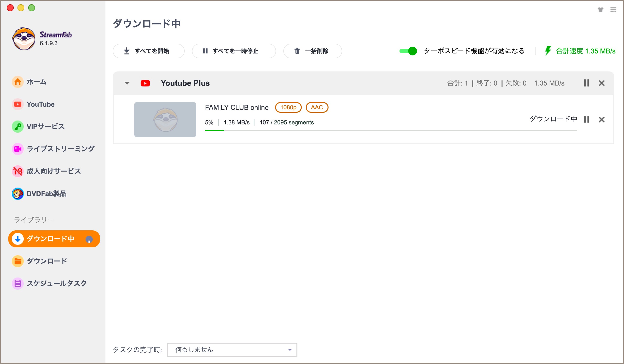Click ダウンロード folder icon in library
The height and width of the screenshot is (364, 624).
17,261
